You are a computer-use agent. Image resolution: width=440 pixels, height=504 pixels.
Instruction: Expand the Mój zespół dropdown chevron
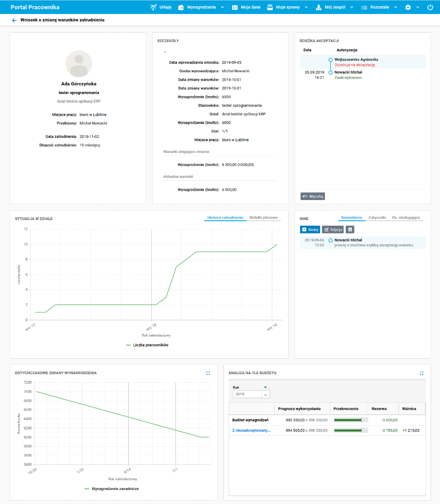351,7
